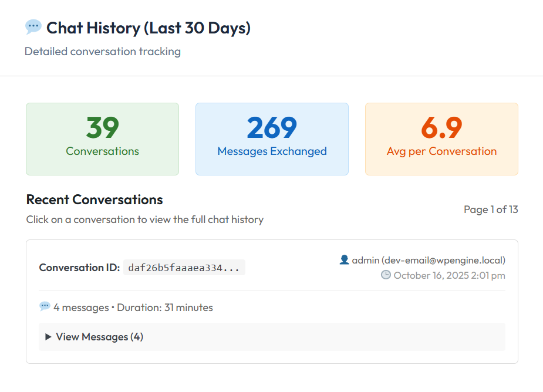Click the clock icon beside October 16 timestamp
This screenshot has width=543, height=392.
click(x=386, y=275)
